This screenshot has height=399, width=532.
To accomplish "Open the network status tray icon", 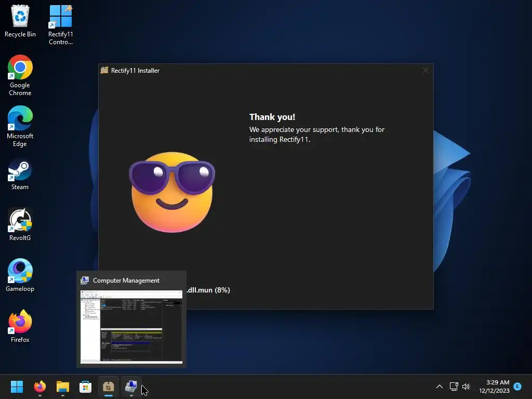I will pyautogui.click(x=454, y=387).
